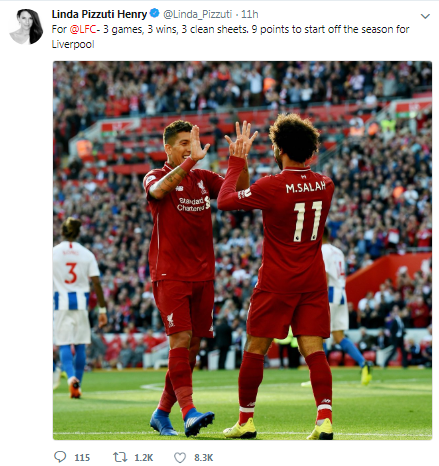Click the blue verified badge next to the name
The width and height of the screenshot is (439, 466).
coord(154,14)
